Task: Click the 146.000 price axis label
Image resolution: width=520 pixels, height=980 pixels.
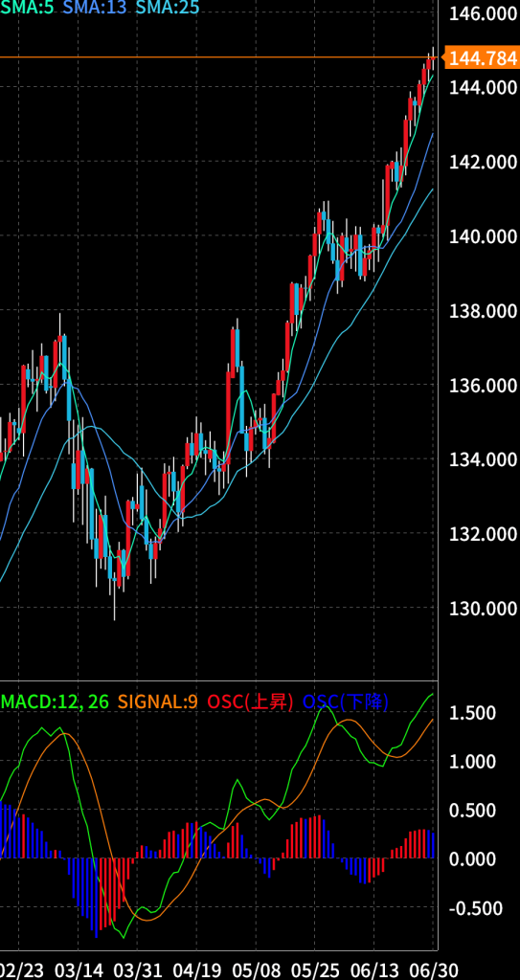Action: coord(485,13)
